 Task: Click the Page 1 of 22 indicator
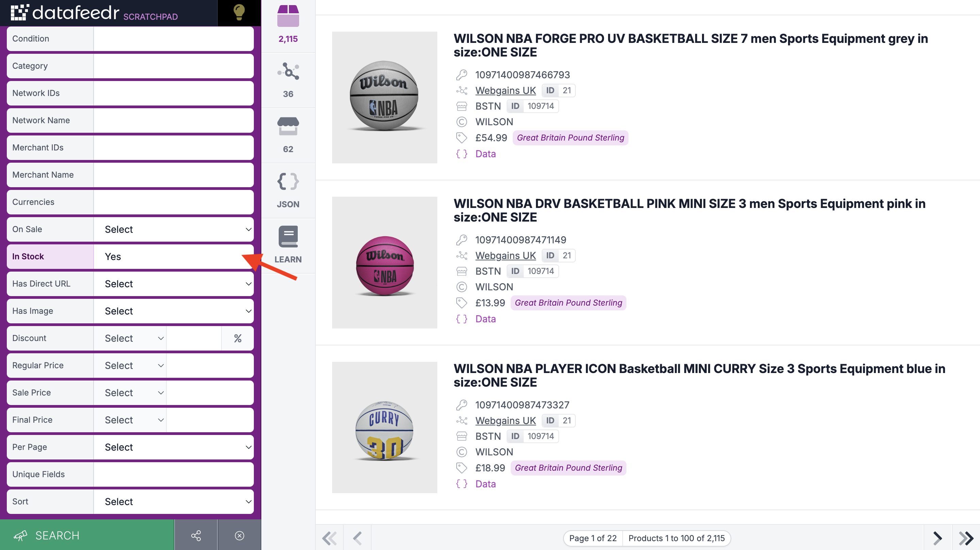pos(593,538)
